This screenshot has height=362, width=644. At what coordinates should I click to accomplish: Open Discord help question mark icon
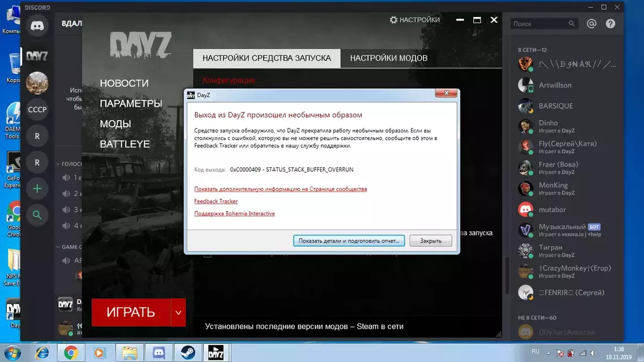610,24
